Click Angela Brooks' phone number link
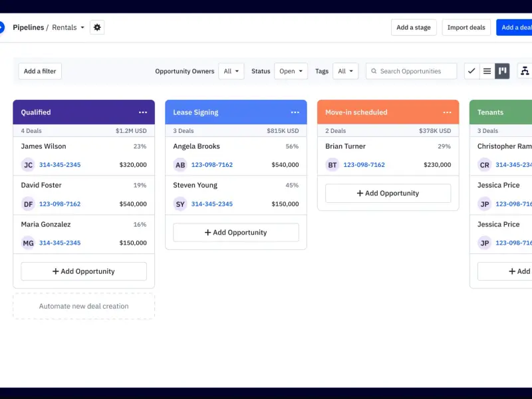The width and height of the screenshot is (532, 399). pyautogui.click(x=212, y=165)
